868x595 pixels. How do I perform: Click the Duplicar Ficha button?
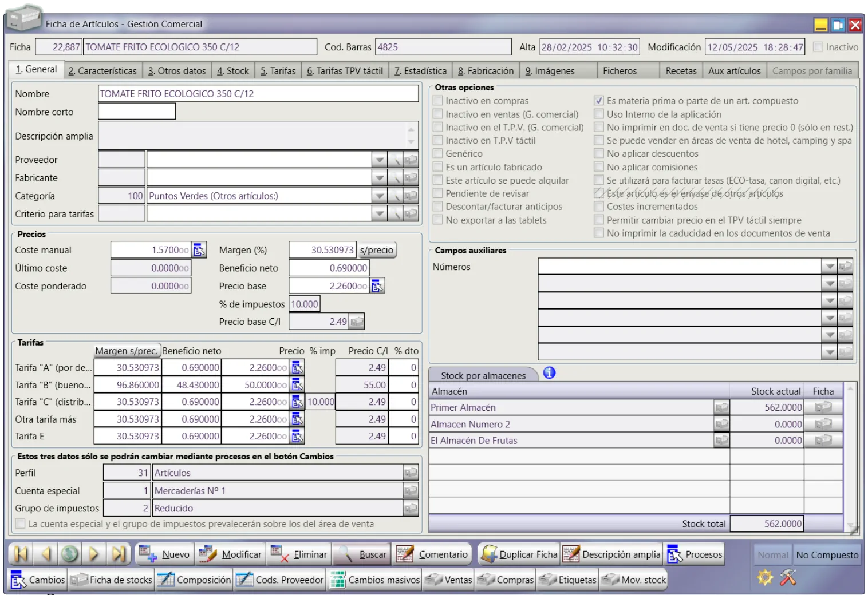[519, 554]
